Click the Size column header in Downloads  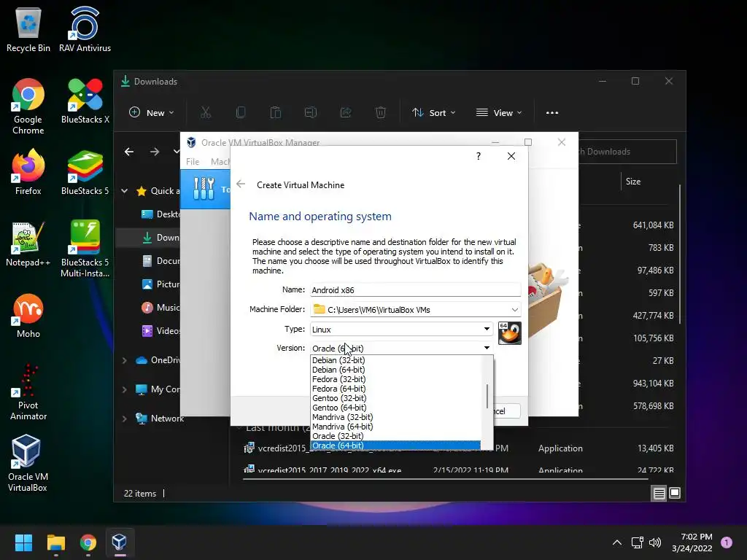(632, 182)
